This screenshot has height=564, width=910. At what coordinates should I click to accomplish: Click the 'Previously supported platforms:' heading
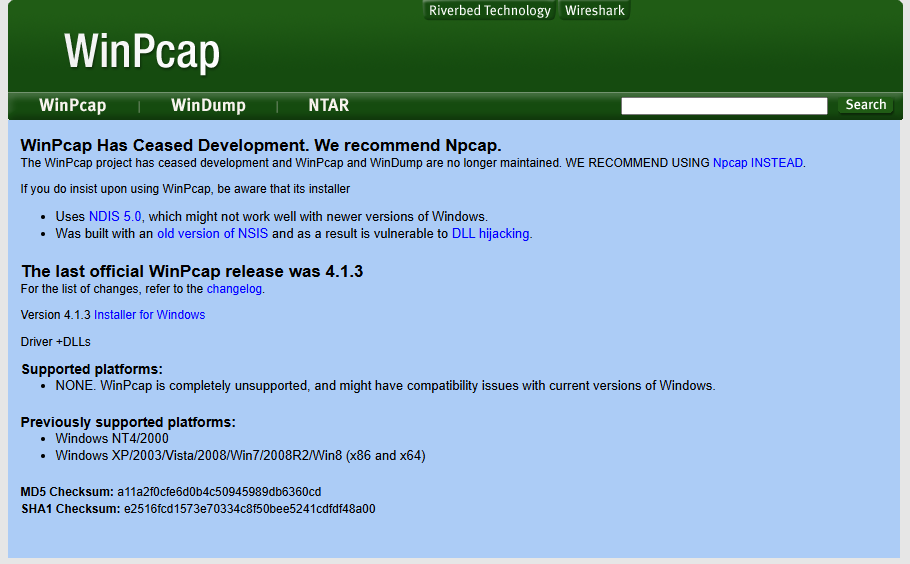pyautogui.click(x=128, y=422)
